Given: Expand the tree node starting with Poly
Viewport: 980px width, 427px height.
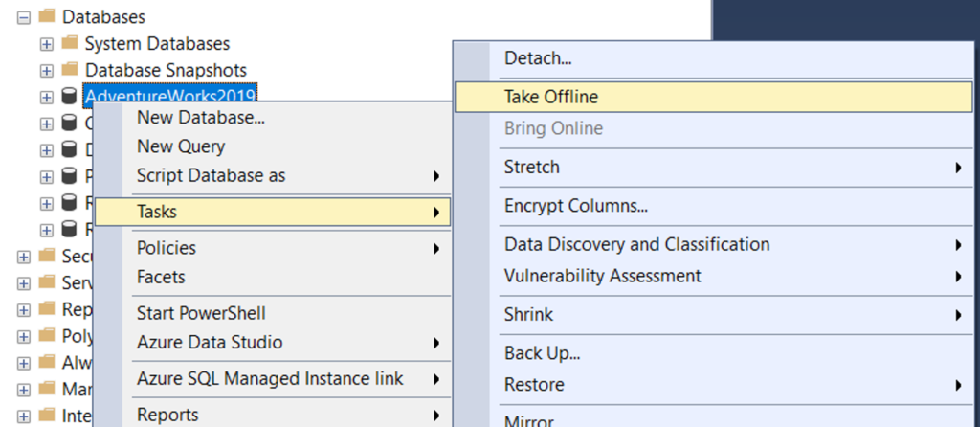Looking at the screenshot, I should click(x=24, y=336).
